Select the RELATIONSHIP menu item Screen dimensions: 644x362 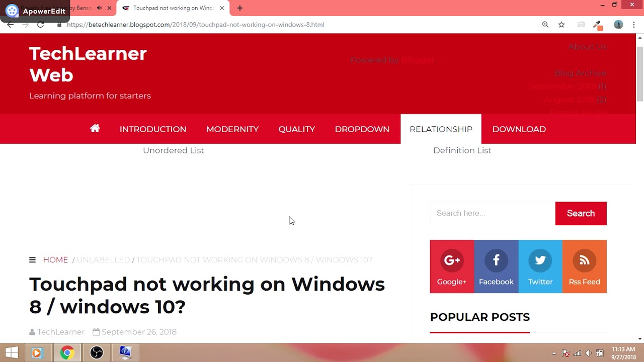pyautogui.click(x=441, y=129)
